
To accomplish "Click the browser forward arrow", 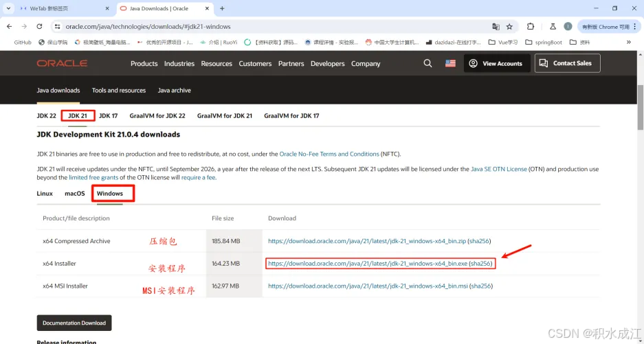I will click(24, 26).
